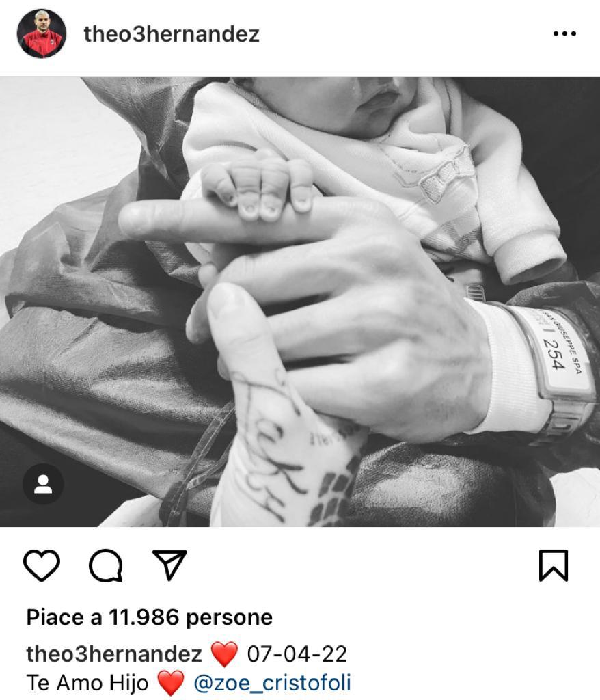This screenshot has height=700, width=600.
Task: Open the three-dot options menu
Action: [x=564, y=33]
